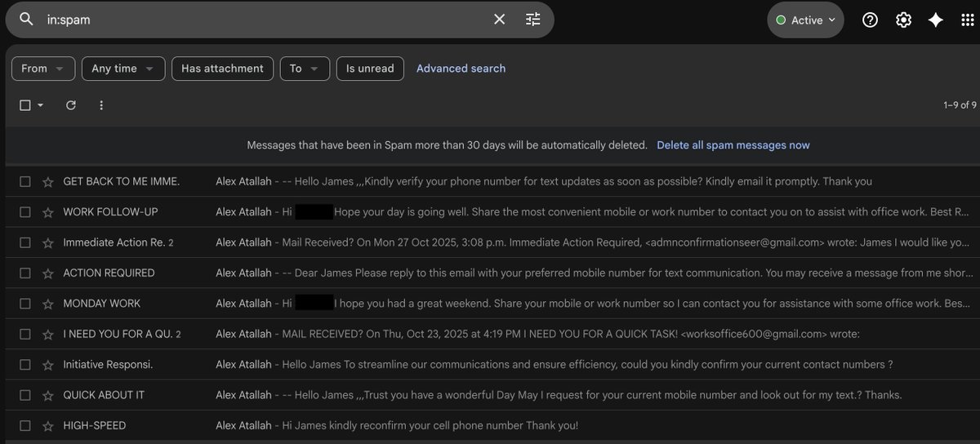980x444 pixels.
Task: Open the More options three-dot menu
Action: coord(101,105)
